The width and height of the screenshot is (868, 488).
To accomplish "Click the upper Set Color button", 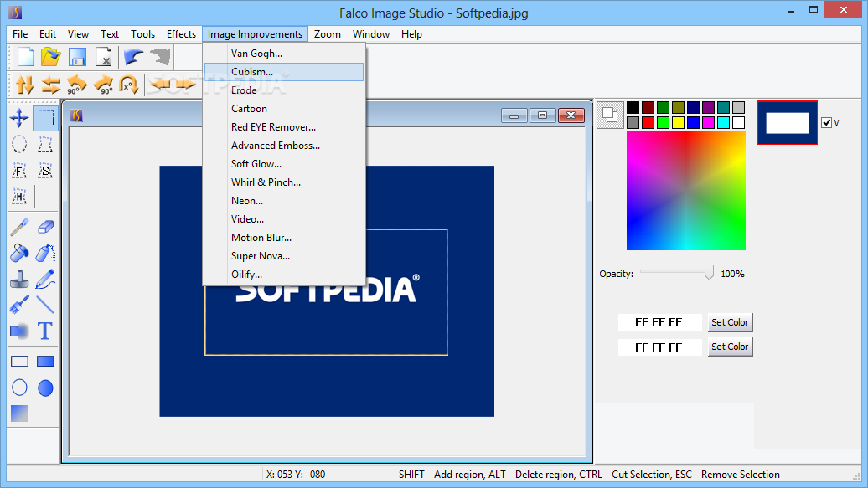I will click(x=730, y=322).
